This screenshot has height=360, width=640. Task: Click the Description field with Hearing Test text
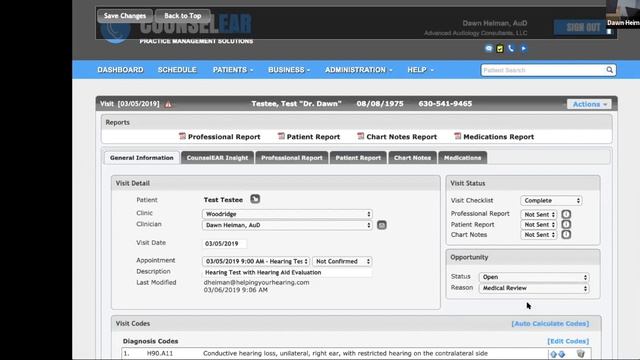click(287, 272)
